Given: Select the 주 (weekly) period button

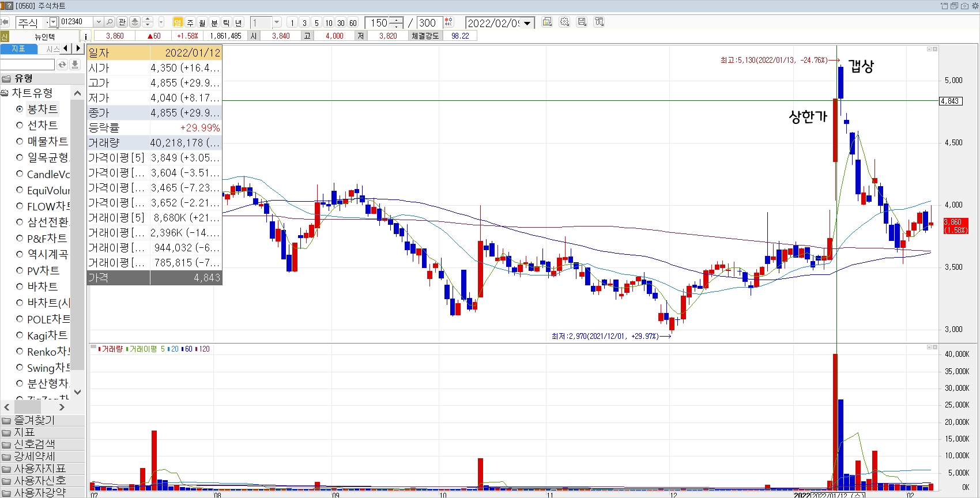Looking at the screenshot, I should coord(190,22).
